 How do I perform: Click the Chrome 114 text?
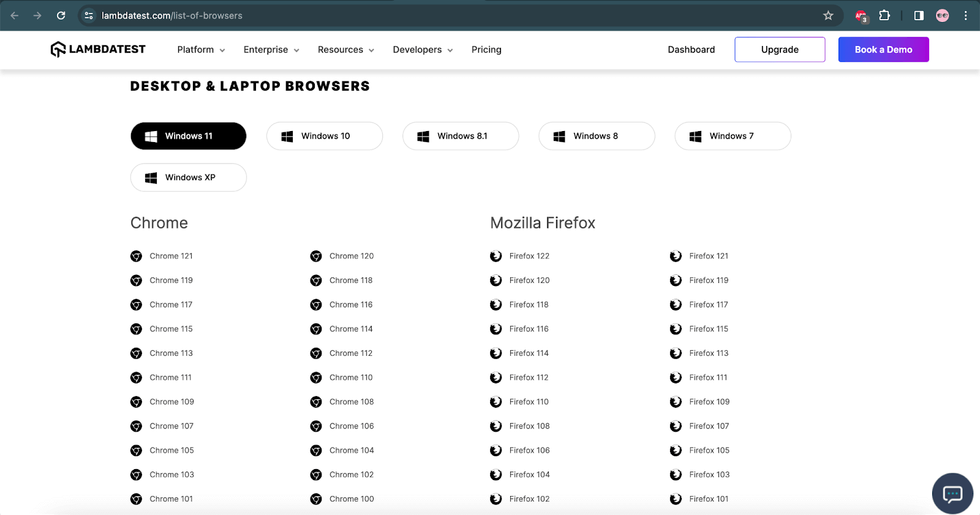click(351, 329)
